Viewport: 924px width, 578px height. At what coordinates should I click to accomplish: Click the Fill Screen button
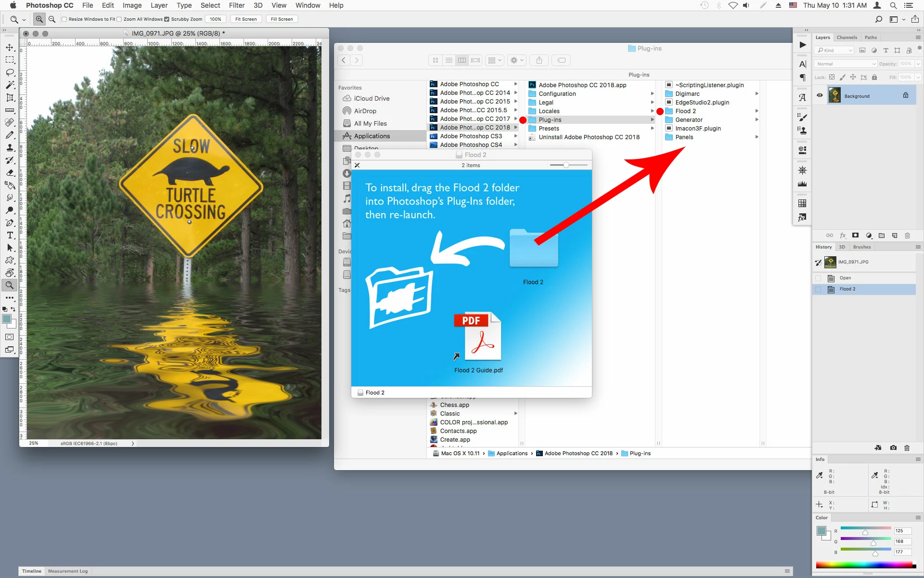tap(282, 19)
